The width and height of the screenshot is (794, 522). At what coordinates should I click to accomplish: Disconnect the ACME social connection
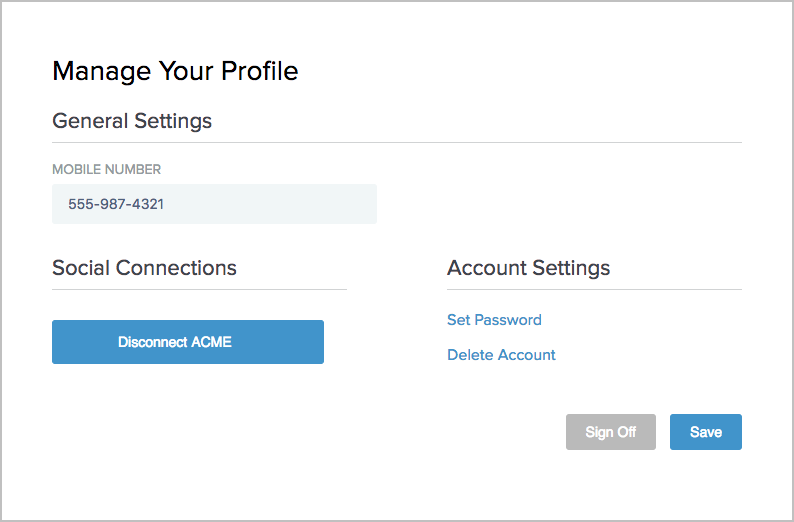click(x=188, y=342)
